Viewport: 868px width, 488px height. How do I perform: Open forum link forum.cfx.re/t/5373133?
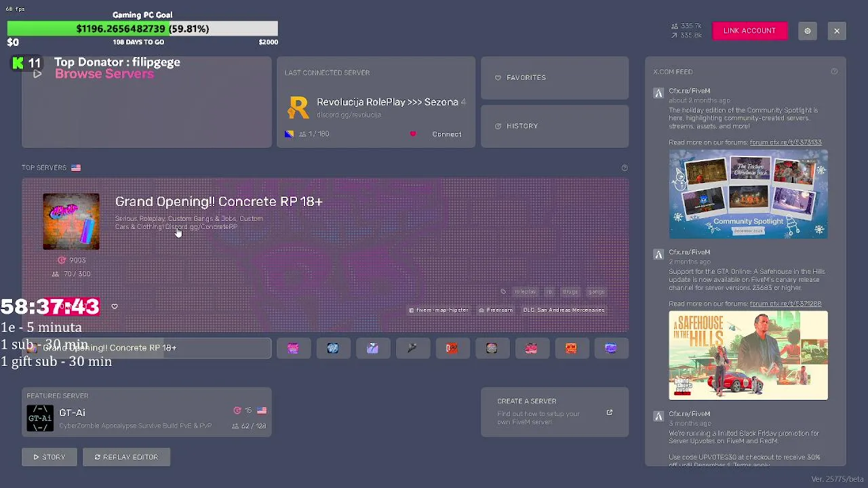(785, 142)
